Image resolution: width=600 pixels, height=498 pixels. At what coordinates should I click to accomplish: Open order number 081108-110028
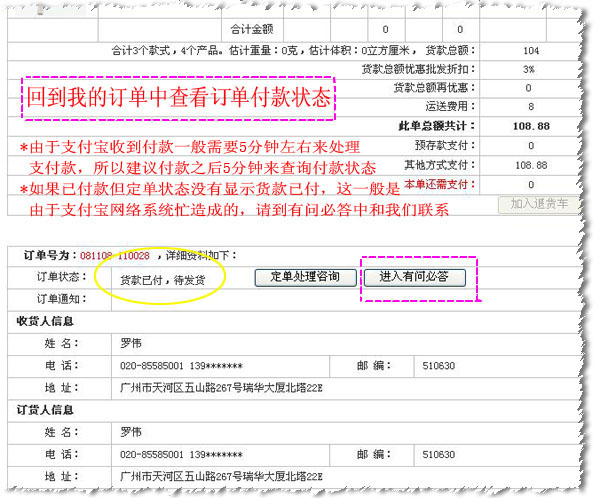pos(114,256)
